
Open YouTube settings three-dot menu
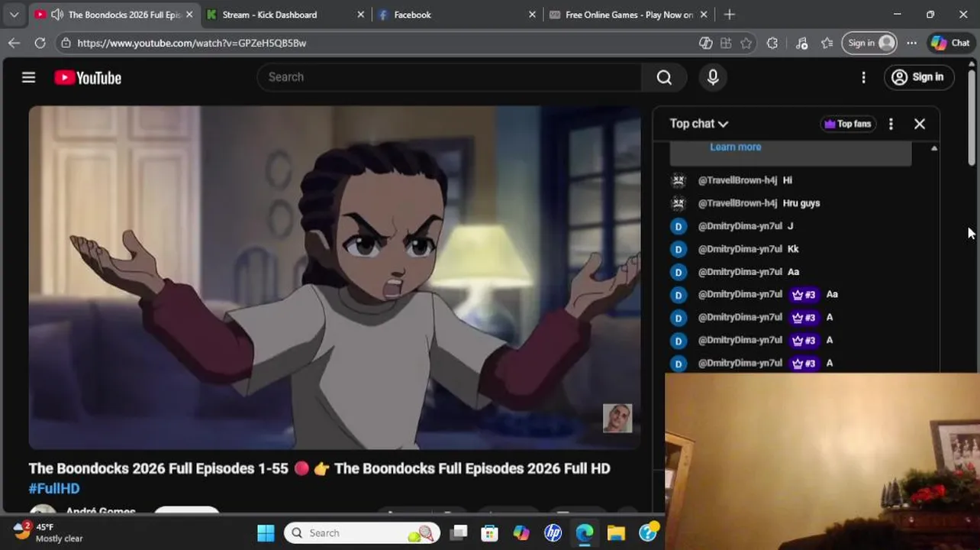[x=863, y=77]
